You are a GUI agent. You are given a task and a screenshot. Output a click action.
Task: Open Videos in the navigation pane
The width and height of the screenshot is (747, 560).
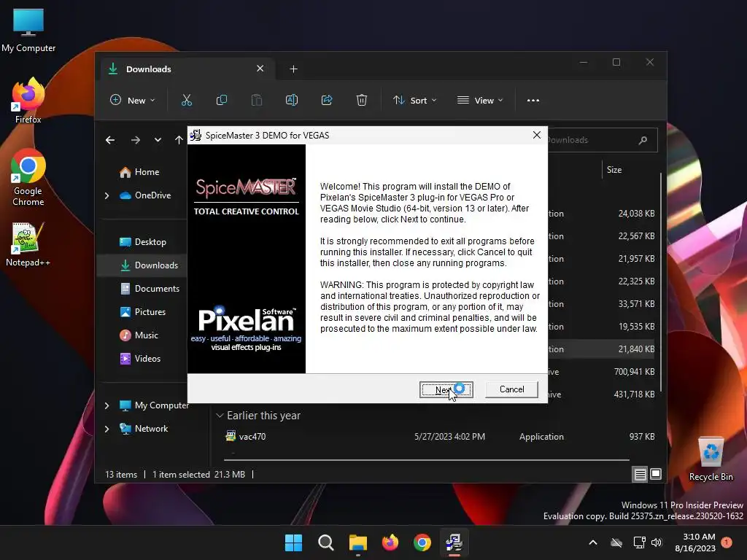147,359
